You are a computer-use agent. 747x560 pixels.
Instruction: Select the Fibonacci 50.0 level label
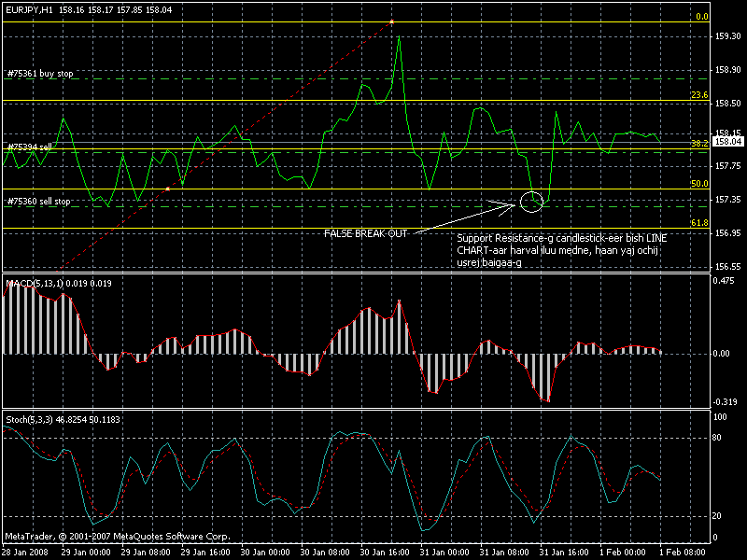coord(699,184)
